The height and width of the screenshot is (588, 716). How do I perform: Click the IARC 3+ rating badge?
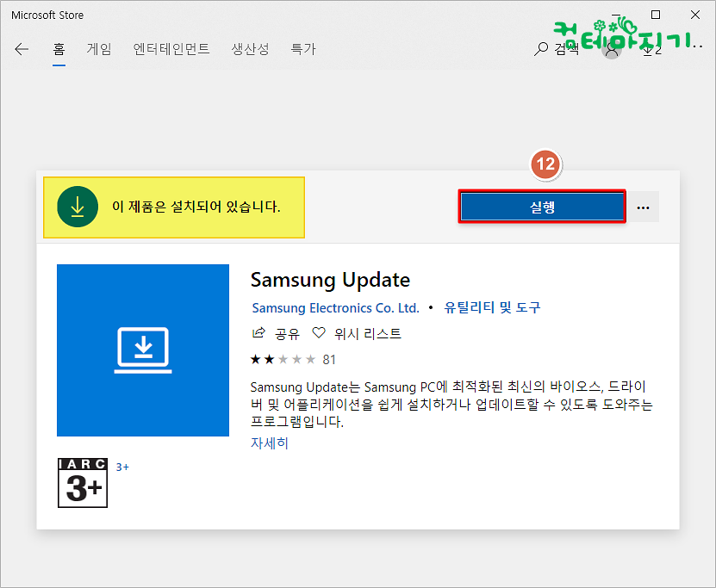tap(83, 483)
